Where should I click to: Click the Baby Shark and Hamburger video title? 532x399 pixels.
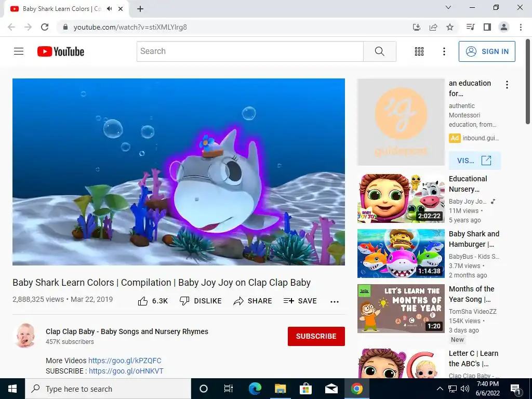[x=474, y=239]
